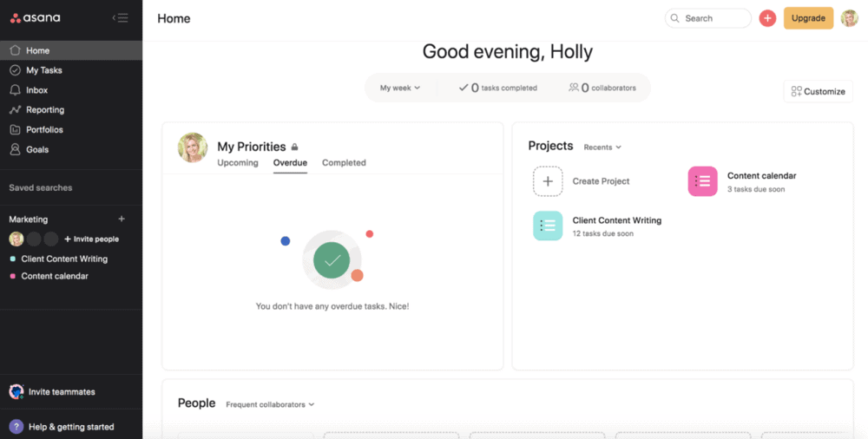Click the Search input field

coord(708,18)
